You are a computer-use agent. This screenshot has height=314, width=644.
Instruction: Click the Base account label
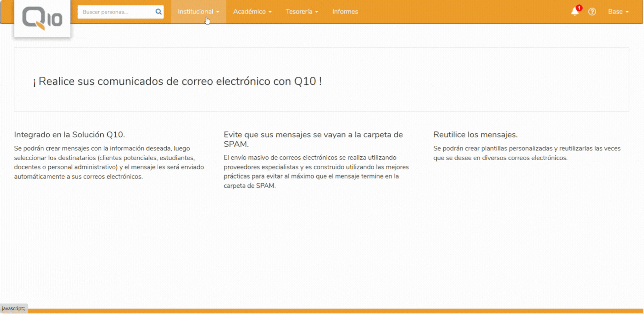pos(616,12)
